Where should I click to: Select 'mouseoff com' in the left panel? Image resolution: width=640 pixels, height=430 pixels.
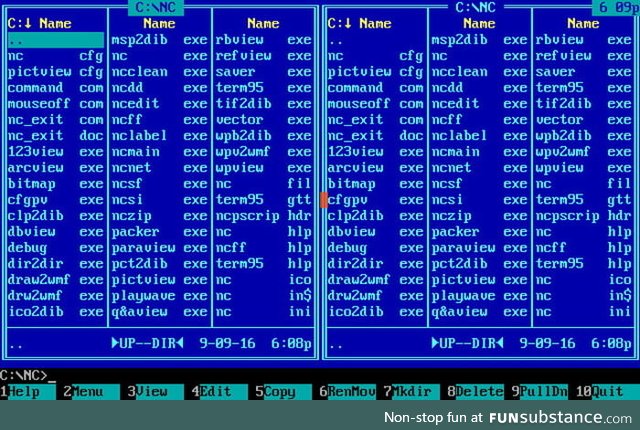click(56, 104)
